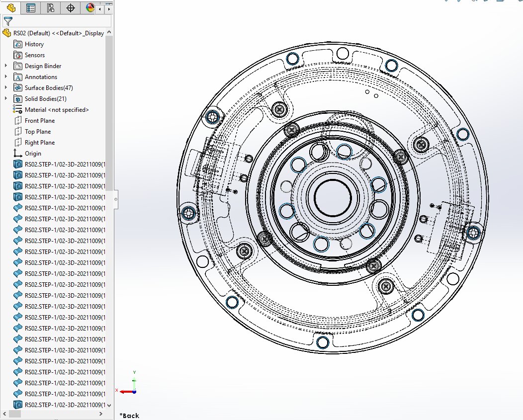Click the tree filter funnel icon

pos(8,21)
